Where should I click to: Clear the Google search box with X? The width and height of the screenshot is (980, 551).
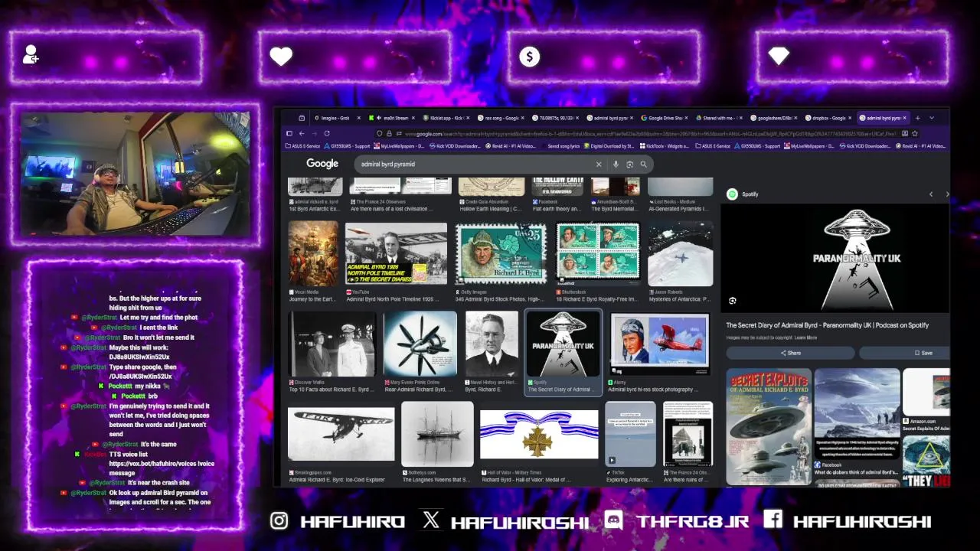(599, 164)
